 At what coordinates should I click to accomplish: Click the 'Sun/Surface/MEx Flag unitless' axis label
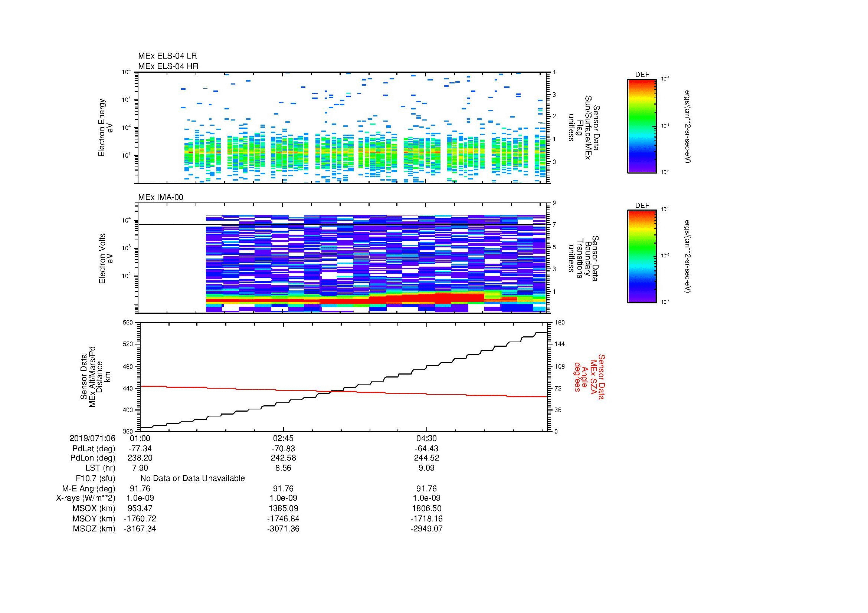[584, 128]
